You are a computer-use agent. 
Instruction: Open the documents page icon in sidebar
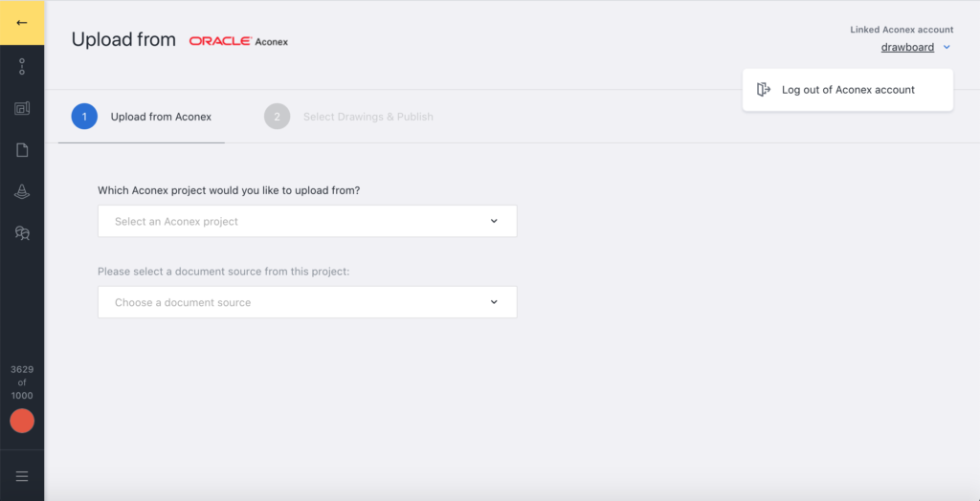tap(22, 150)
